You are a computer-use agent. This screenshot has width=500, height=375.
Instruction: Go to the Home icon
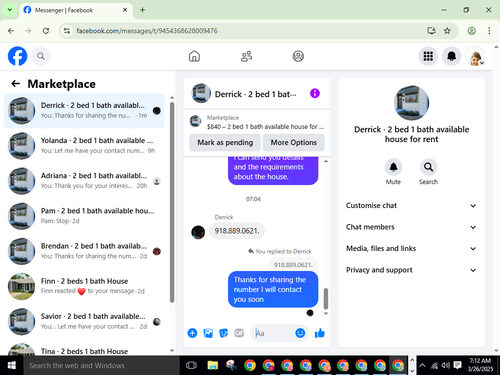pyautogui.click(x=194, y=56)
